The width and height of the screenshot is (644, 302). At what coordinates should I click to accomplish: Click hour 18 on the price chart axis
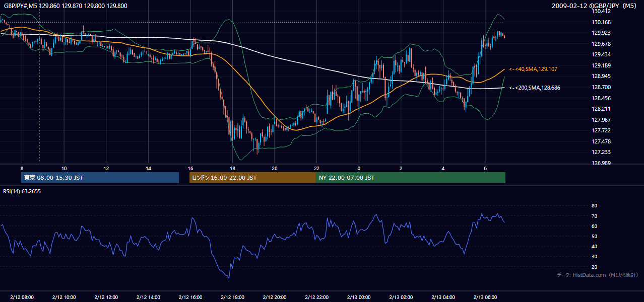(232, 168)
